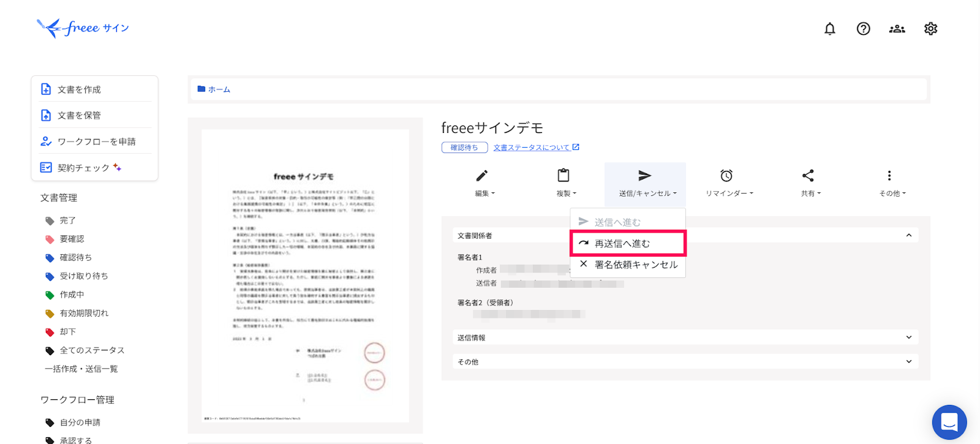This screenshot has width=980, height=444.
Task: Open the members group icon
Action: 897,29
